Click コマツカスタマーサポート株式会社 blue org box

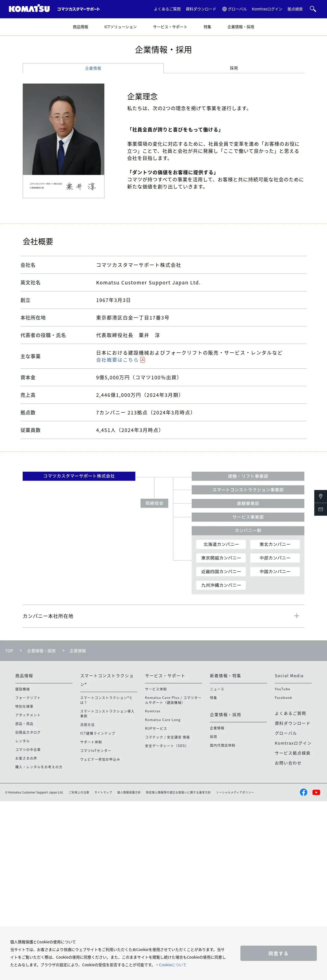(79, 476)
